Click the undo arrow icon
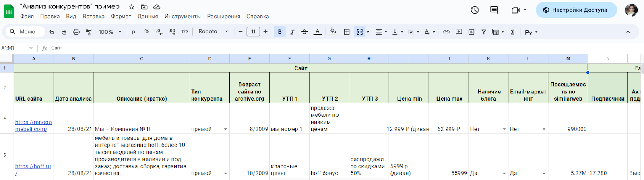This screenshot has height=180, width=644. [52, 32]
